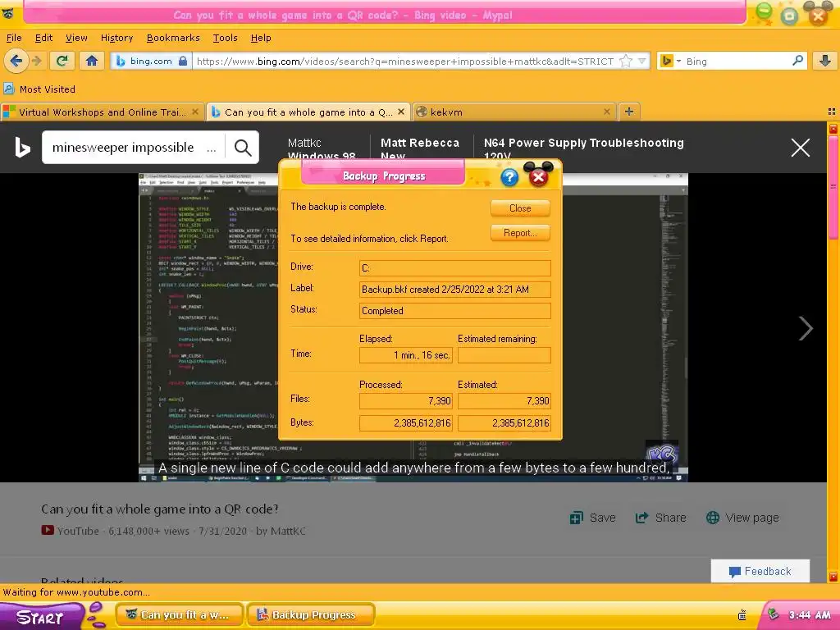The width and height of the screenshot is (840, 630).
Task: Close the kekvm tab
Action: 607,112
